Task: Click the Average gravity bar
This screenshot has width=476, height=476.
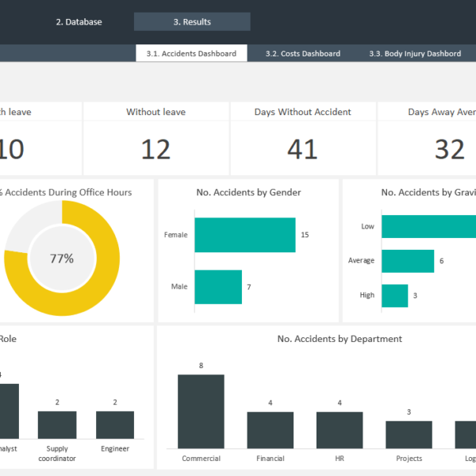Action: [407, 260]
